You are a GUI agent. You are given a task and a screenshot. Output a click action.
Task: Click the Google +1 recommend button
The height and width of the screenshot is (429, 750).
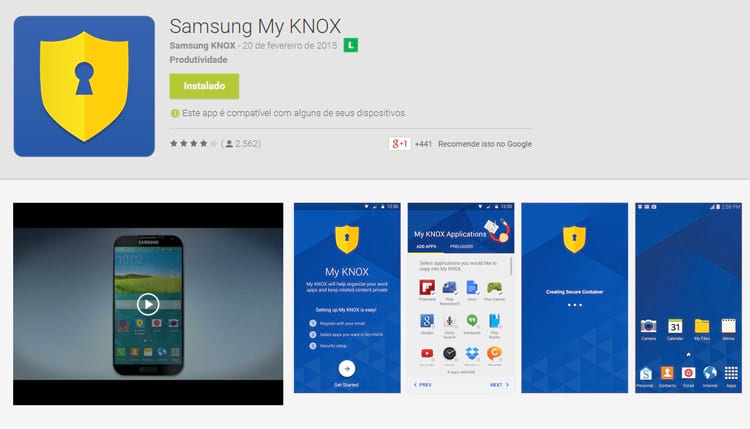pyautogui.click(x=399, y=143)
